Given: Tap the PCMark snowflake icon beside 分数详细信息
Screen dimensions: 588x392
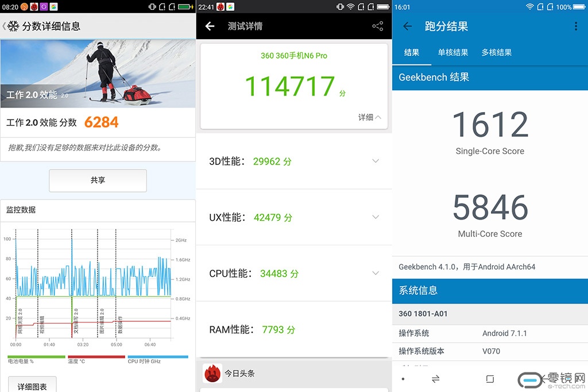Looking at the screenshot, I should 13,26.
